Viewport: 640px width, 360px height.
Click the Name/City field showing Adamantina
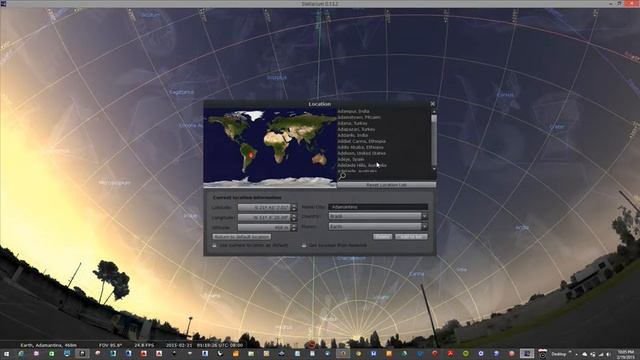pyautogui.click(x=378, y=207)
